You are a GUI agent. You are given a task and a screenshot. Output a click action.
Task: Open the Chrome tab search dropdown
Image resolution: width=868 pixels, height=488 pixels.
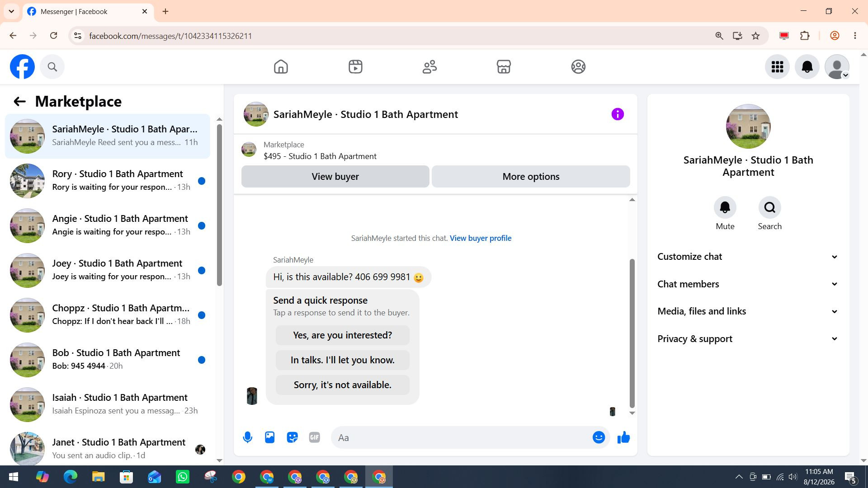click(11, 11)
